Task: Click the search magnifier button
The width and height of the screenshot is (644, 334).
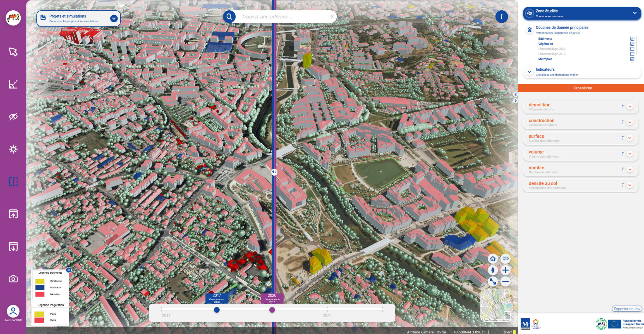Action: coord(229,17)
